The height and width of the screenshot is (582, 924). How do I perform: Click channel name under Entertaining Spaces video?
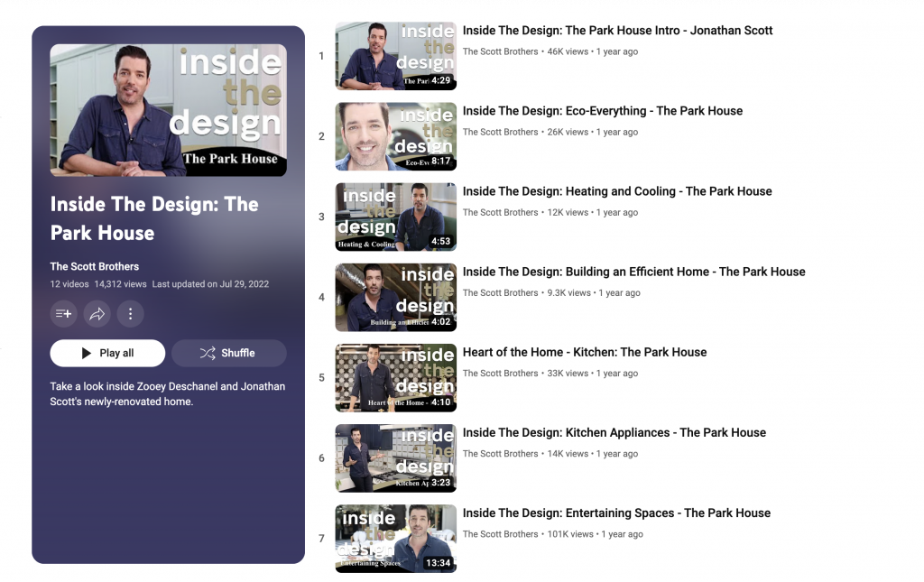tap(500, 534)
